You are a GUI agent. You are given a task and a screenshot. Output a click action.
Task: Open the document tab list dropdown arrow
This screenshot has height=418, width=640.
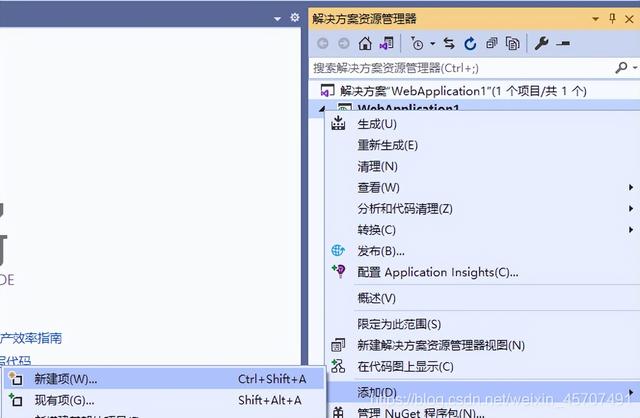click(277, 19)
